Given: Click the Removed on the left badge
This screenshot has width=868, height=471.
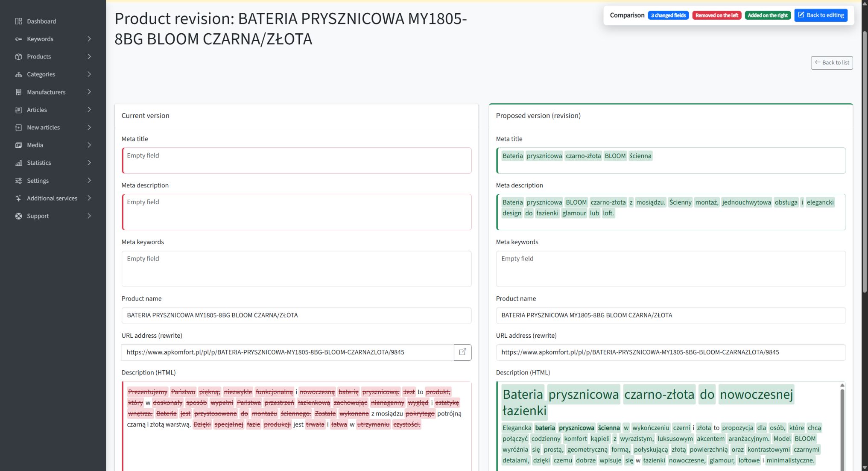Looking at the screenshot, I should [x=717, y=15].
